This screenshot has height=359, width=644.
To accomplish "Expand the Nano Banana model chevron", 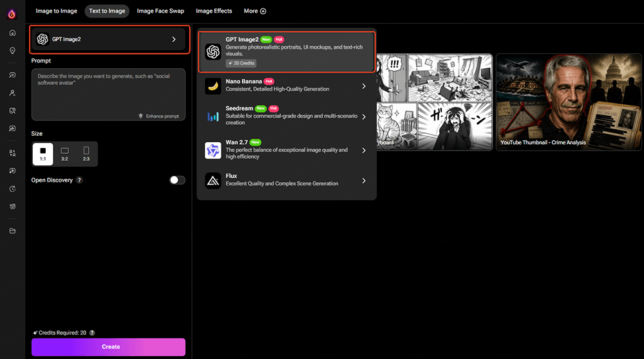I will coord(364,86).
